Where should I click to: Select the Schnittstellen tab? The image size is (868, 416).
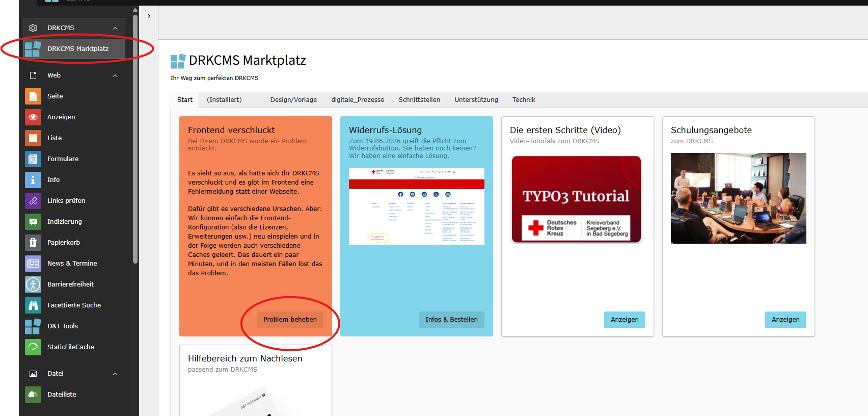tap(419, 100)
